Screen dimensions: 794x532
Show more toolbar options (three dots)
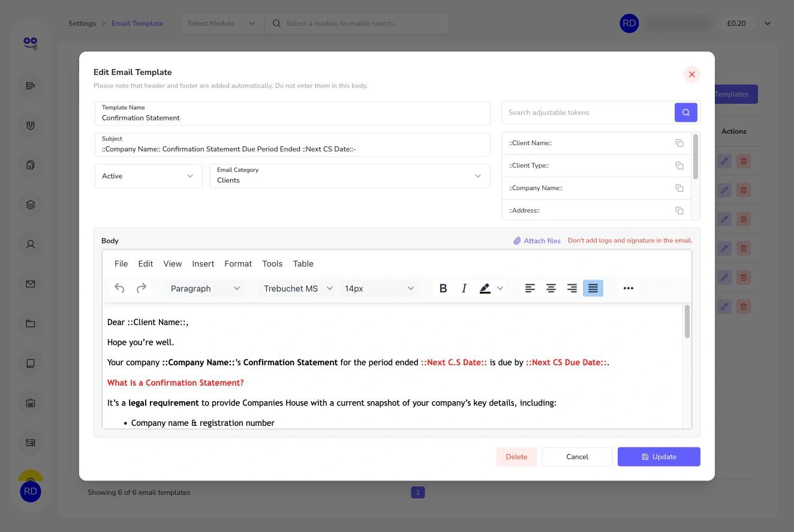click(628, 288)
